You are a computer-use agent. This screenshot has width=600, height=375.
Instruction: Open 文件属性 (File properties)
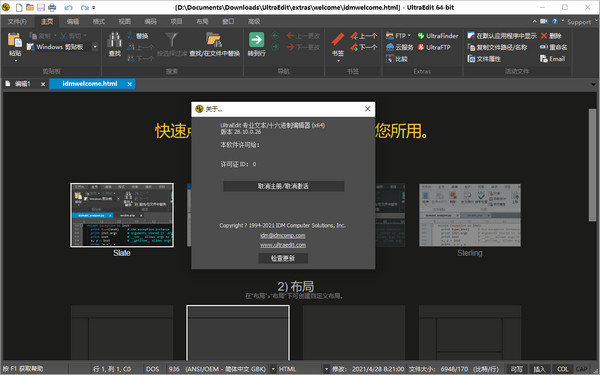point(484,59)
